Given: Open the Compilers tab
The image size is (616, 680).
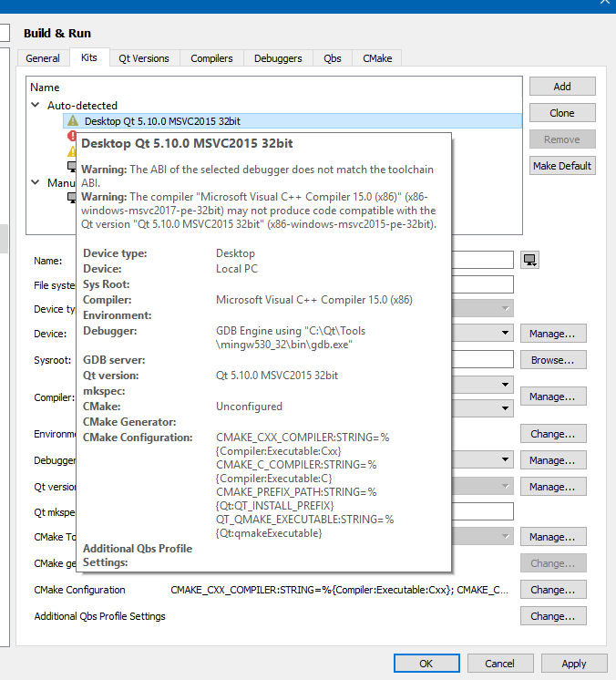Looking at the screenshot, I should pos(211,58).
